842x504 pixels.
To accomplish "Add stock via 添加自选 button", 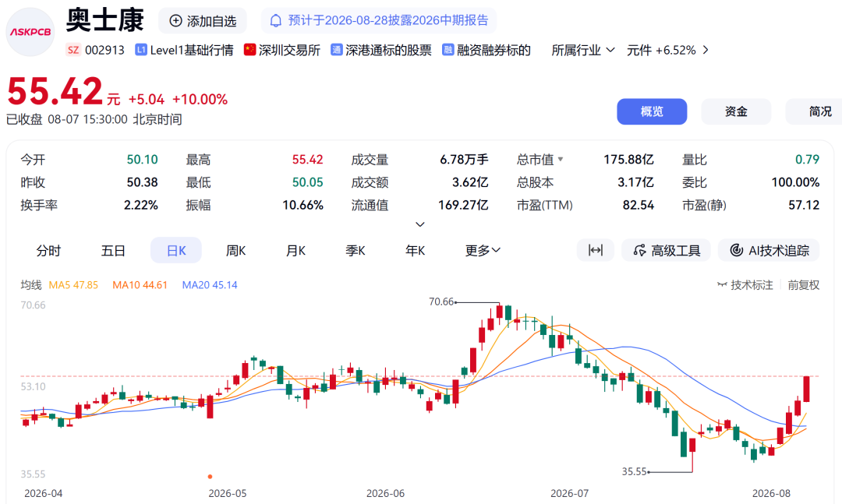I will coord(203,21).
